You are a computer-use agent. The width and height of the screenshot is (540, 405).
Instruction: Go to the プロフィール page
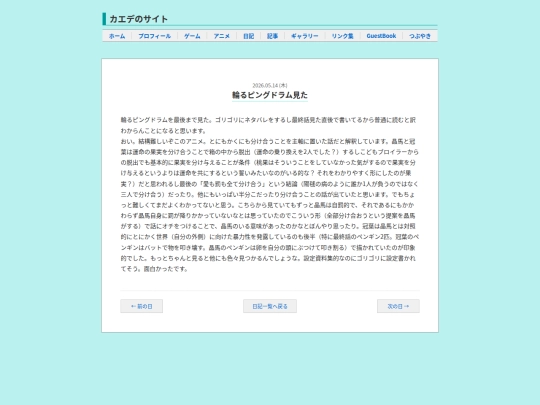(x=155, y=36)
